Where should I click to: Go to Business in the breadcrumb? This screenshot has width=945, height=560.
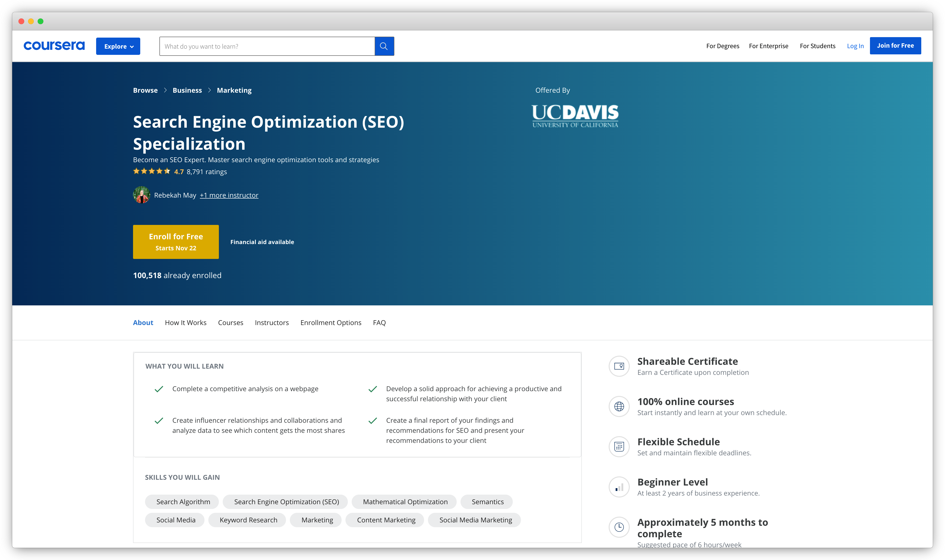187,90
